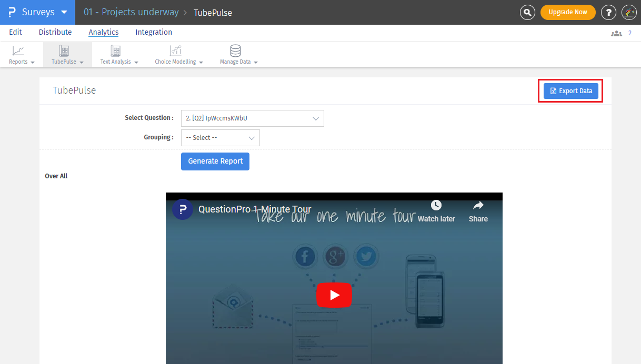Screen dimensions: 641x364
Task: Open the '01 - Projects underway' folder breadcrumb
Action: (x=131, y=12)
